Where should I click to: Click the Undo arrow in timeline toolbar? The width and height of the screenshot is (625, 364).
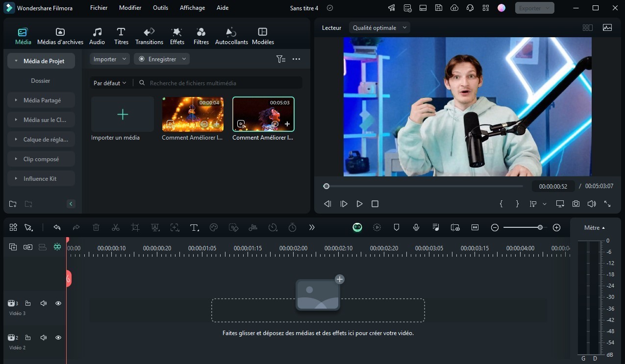[57, 227]
